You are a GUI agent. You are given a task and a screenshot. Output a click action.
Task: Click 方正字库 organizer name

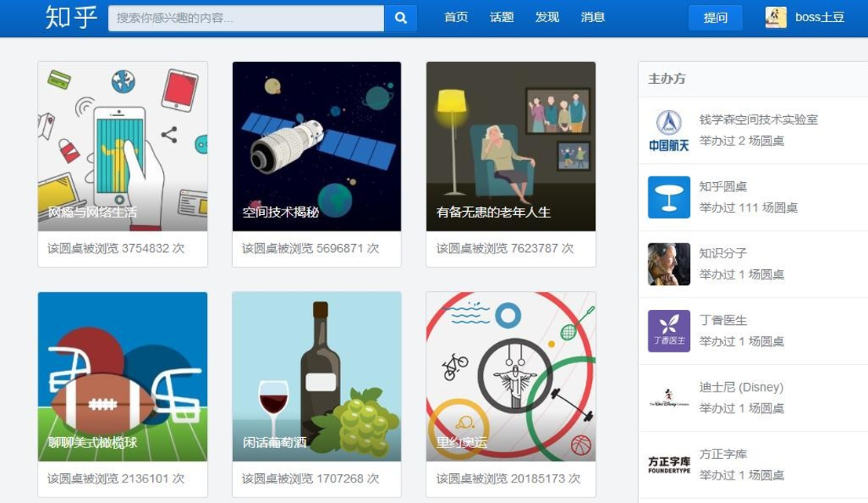click(x=723, y=454)
